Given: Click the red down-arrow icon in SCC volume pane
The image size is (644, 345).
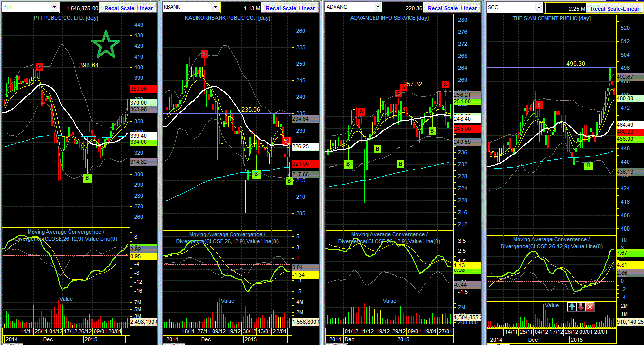Looking at the screenshot, I should pyautogui.click(x=581, y=307).
